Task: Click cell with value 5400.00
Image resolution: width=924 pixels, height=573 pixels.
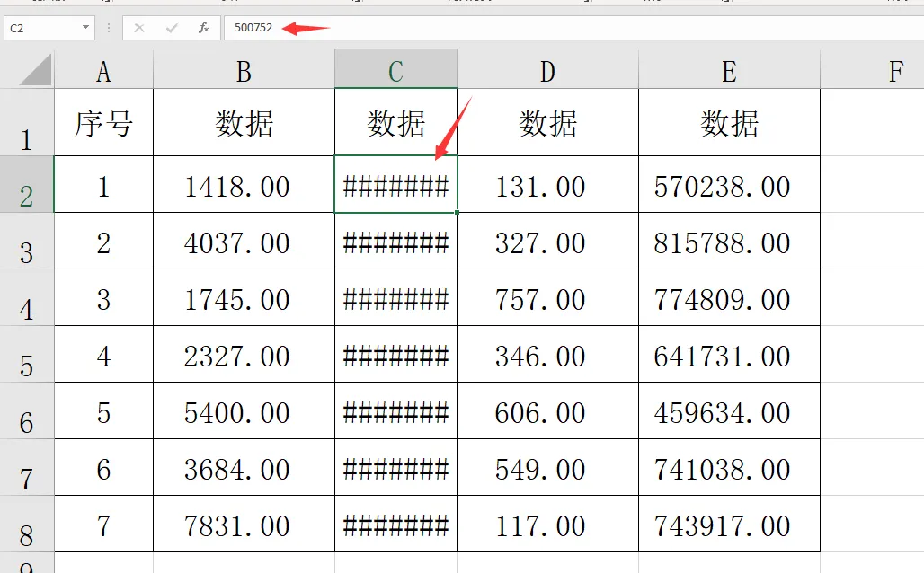Action: [x=244, y=410]
